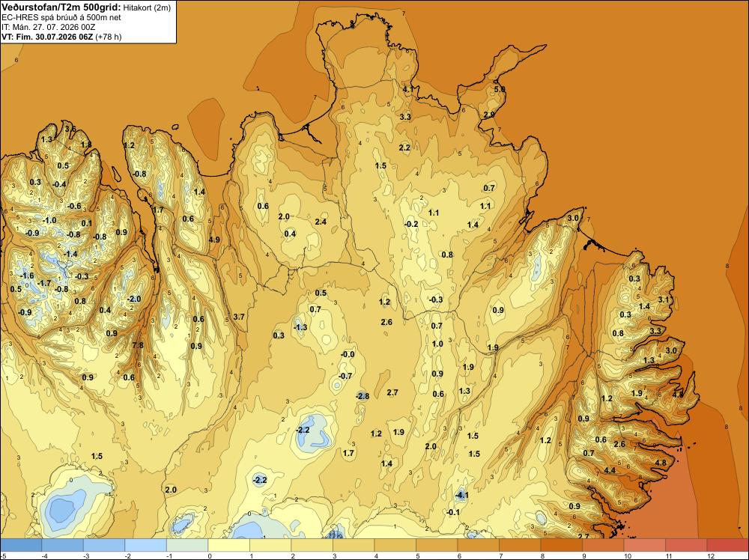The width and height of the screenshot is (749, 560).
Task: Click the temperature value "2.4" on the map
Action: (x=321, y=222)
